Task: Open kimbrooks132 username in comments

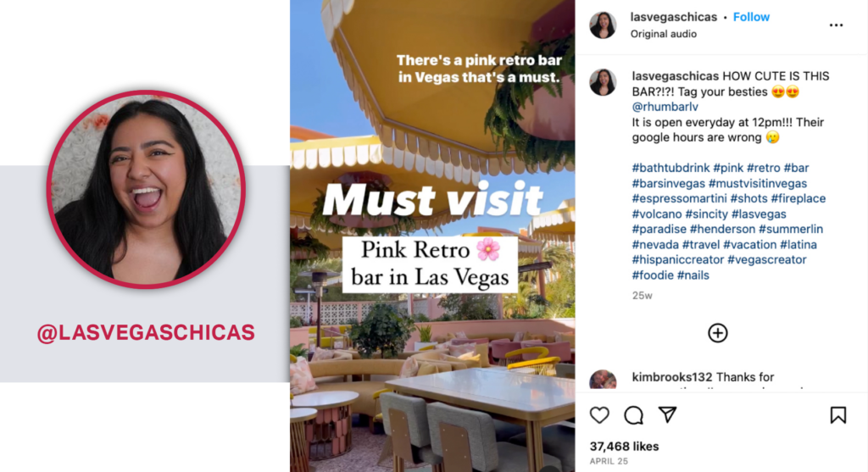Action: (672, 377)
